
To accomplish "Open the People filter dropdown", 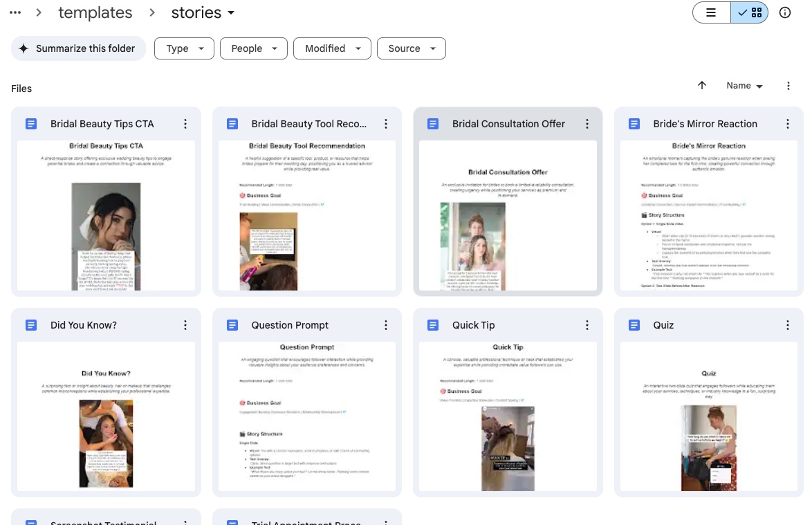I will (254, 48).
